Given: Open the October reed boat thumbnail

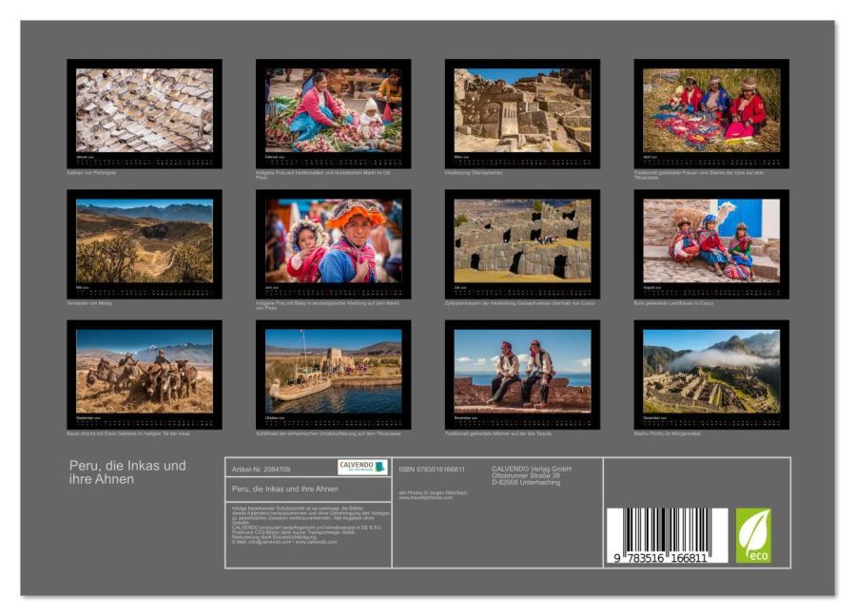Looking at the screenshot, I should [333, 375].
